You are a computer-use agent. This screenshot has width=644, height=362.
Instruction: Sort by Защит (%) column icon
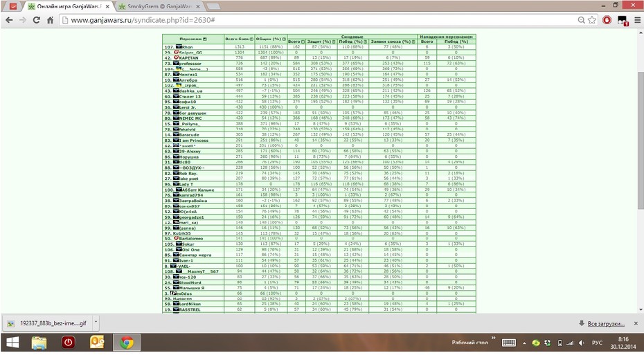[334, 42]
